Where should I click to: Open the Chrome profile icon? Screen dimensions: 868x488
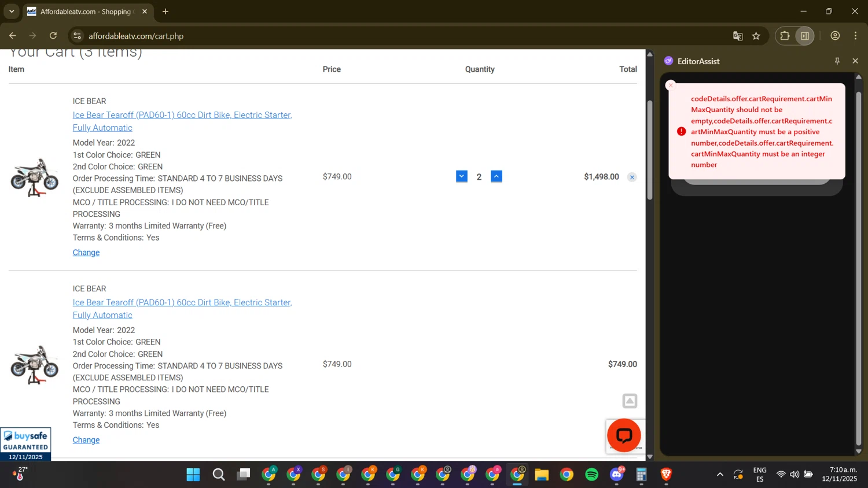click(835, 36)
